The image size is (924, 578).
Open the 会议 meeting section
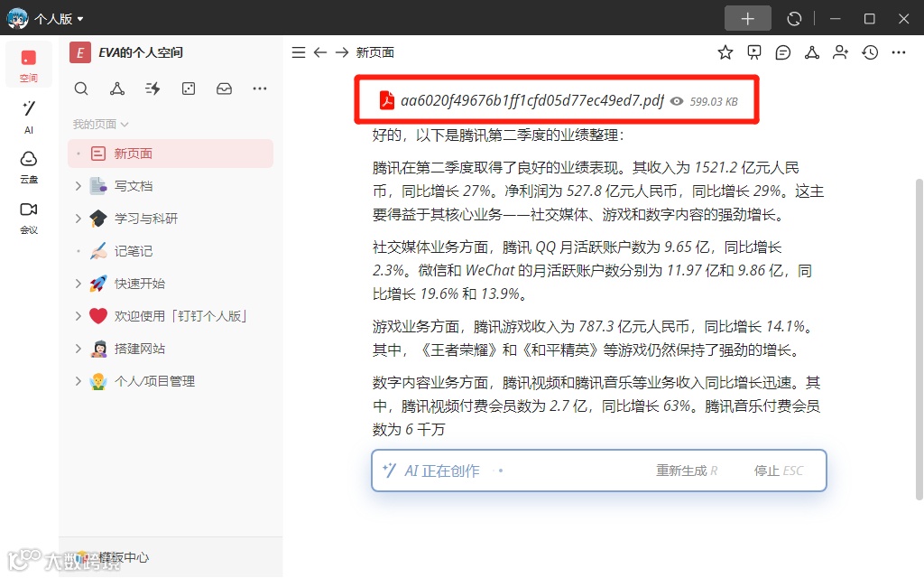[x=28, y=218]
